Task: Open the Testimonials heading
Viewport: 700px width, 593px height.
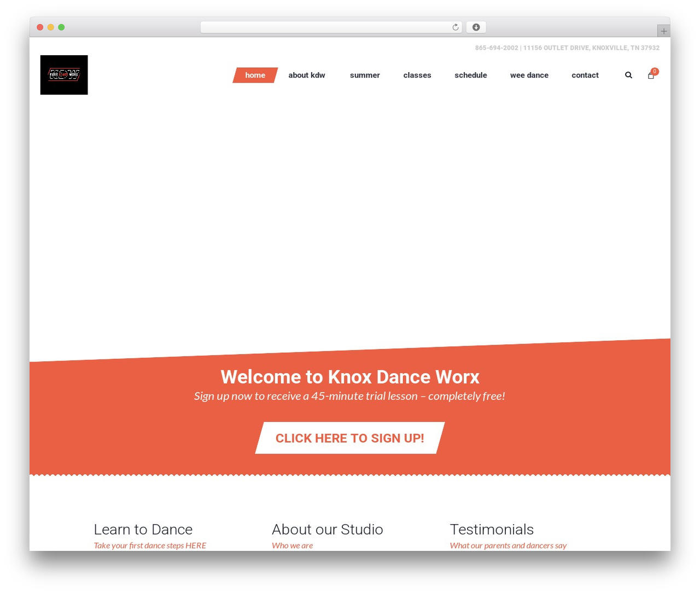Action: 492,530
